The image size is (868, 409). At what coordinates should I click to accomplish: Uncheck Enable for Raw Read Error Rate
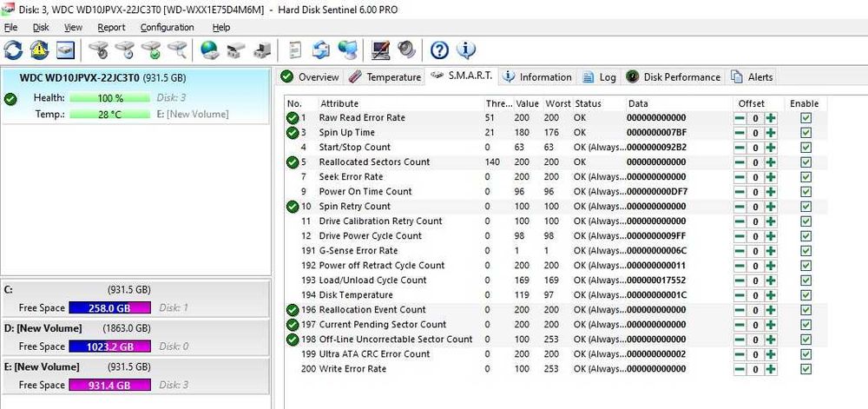[x=806, y=118]
